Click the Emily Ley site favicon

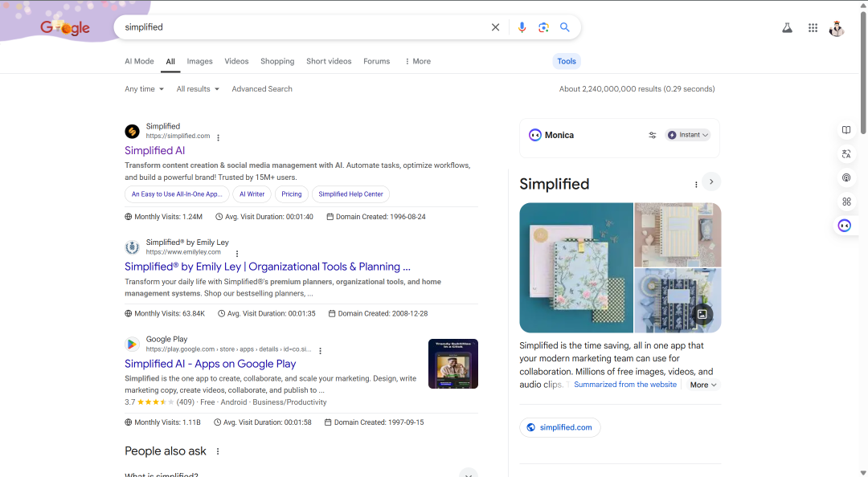coord(132,247)
